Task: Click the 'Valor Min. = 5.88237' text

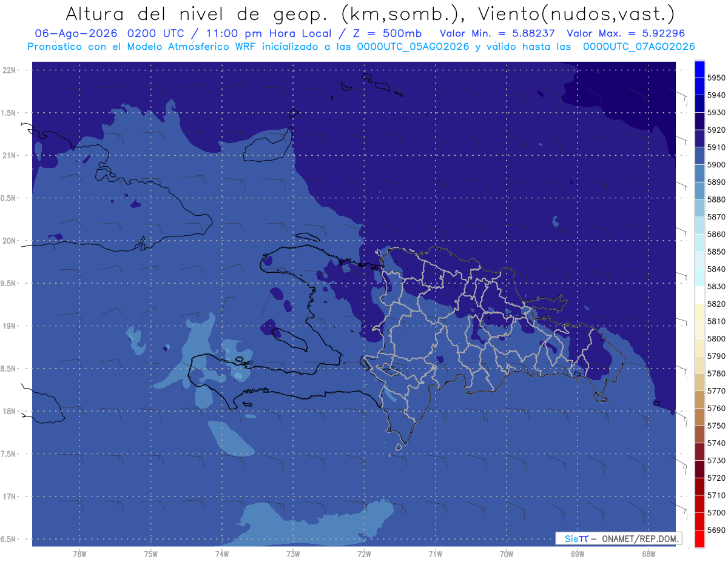Action: (x=499, y=34)
